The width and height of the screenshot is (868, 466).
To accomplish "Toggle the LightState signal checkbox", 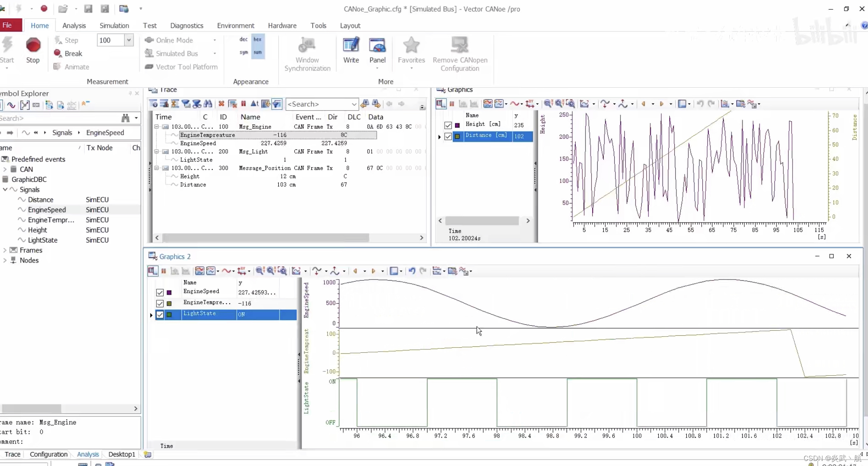I will coord(160,314).
